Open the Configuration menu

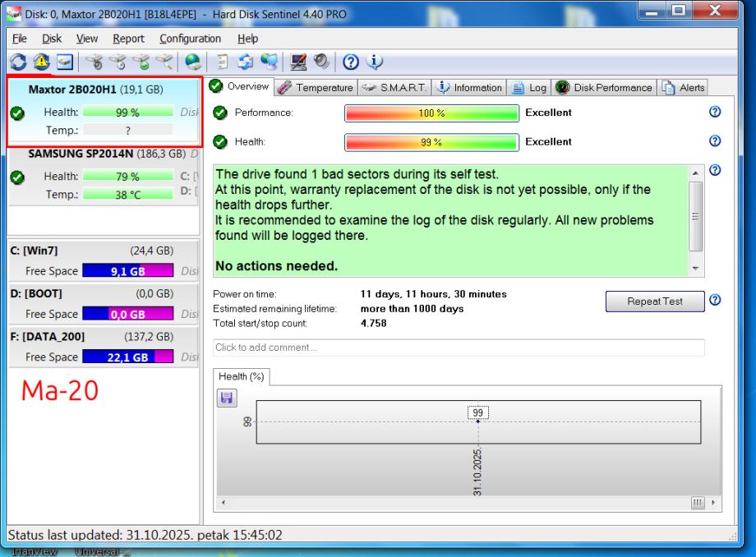pyautogui.click(x=190, y=39)
